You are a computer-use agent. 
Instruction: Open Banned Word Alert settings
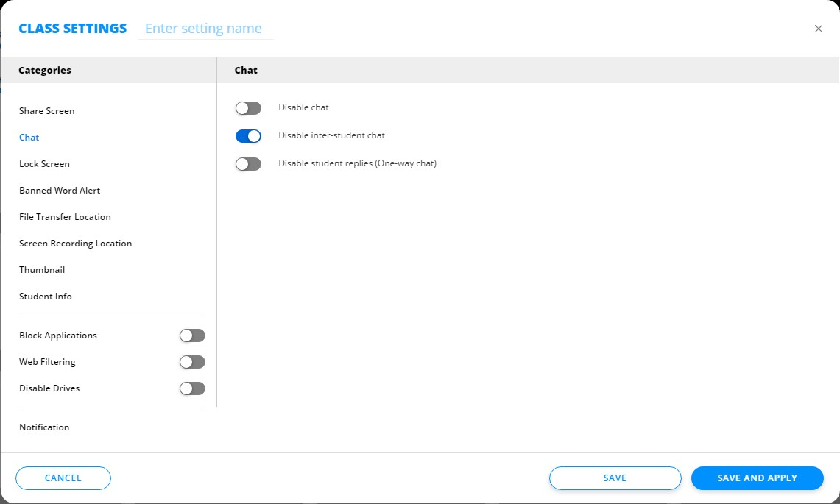coord(60,191)
